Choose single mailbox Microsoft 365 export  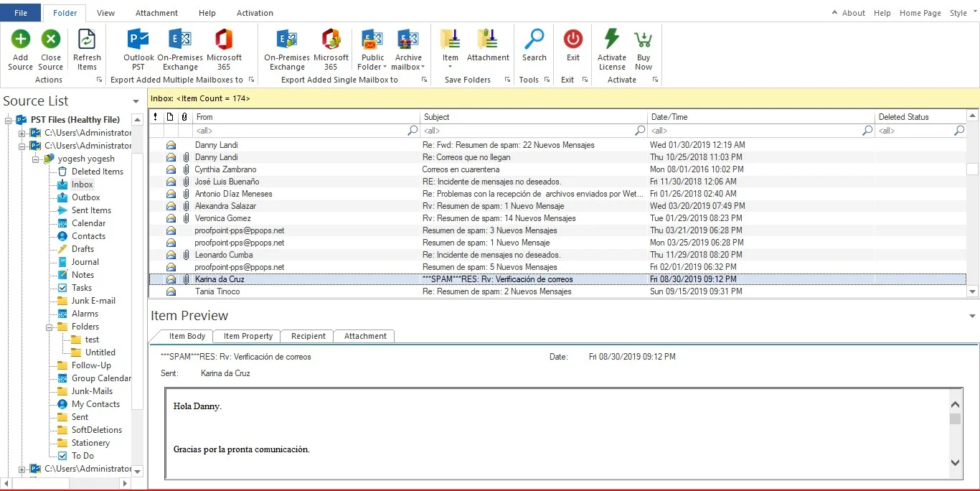coord(331,49)
